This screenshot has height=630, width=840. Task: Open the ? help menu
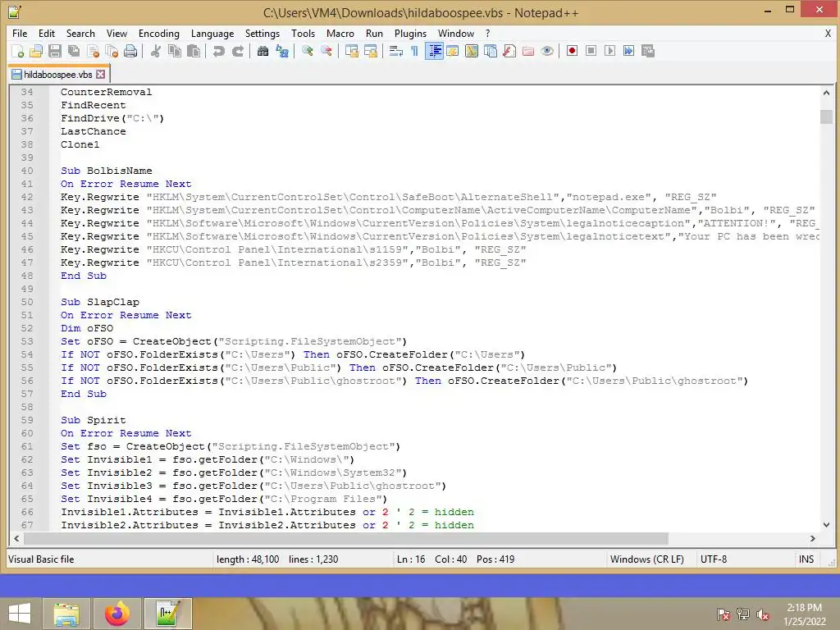pyautogui.click(x=487, y=33)
